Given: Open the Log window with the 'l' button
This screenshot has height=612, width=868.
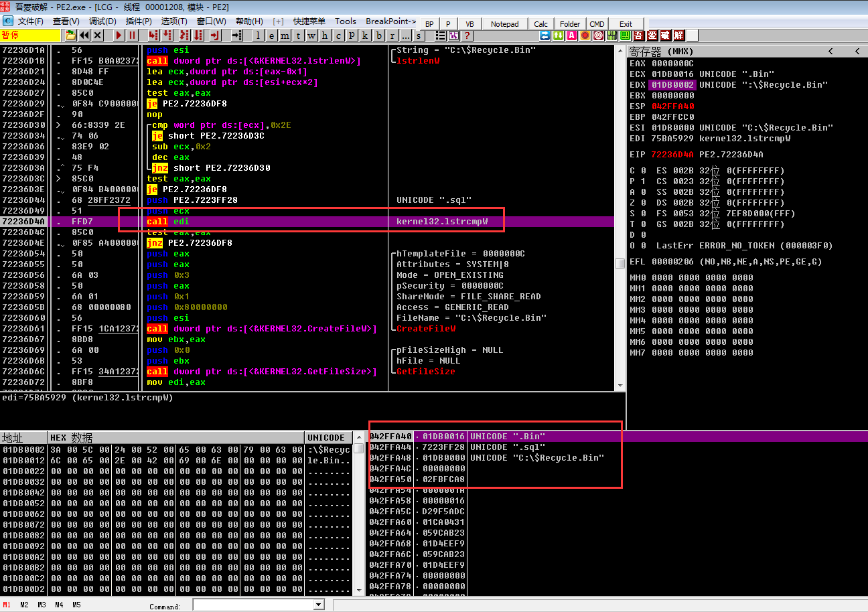Looking at the screenshot, I should point(258,35).
